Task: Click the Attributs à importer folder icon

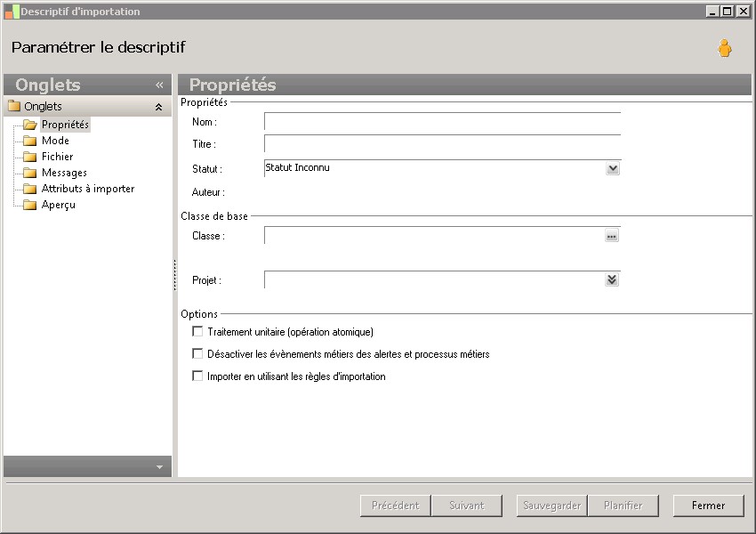Action: click(30, 189)
